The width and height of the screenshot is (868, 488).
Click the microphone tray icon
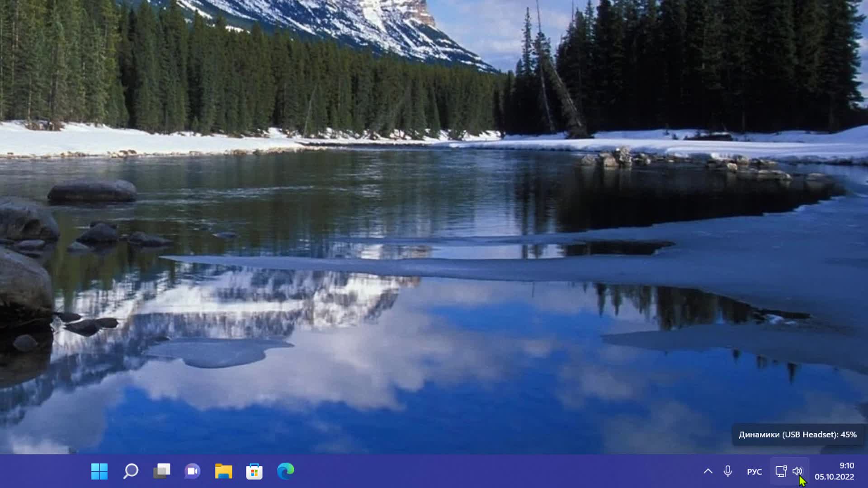pyautogui.click(x=728, y=471)
